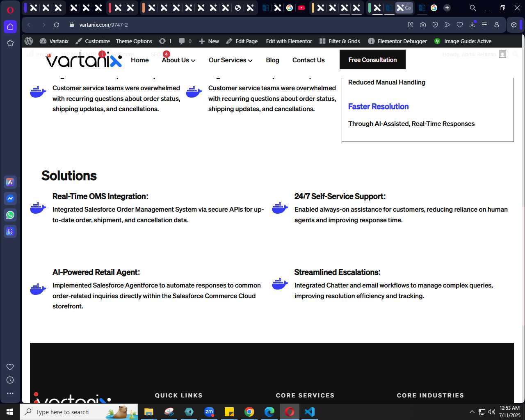Switch to the YouTube tab
The height and width of the screenshot is (420, 525).
pos(301,8)
